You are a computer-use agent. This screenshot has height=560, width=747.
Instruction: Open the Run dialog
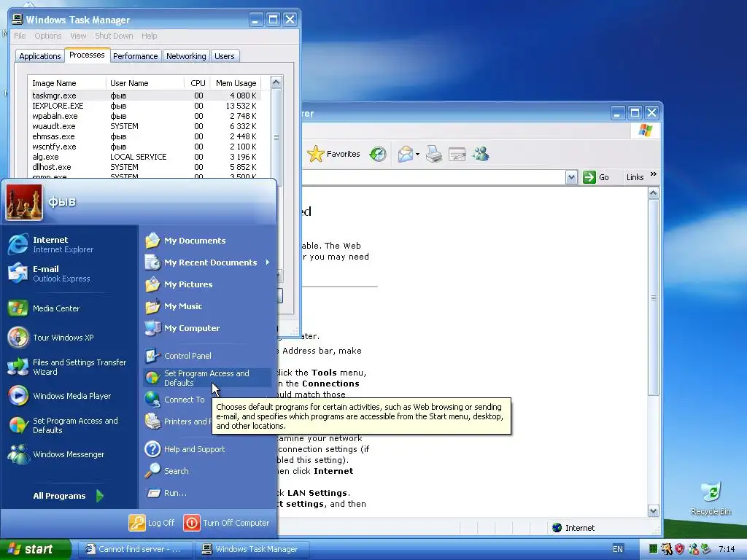166,493
